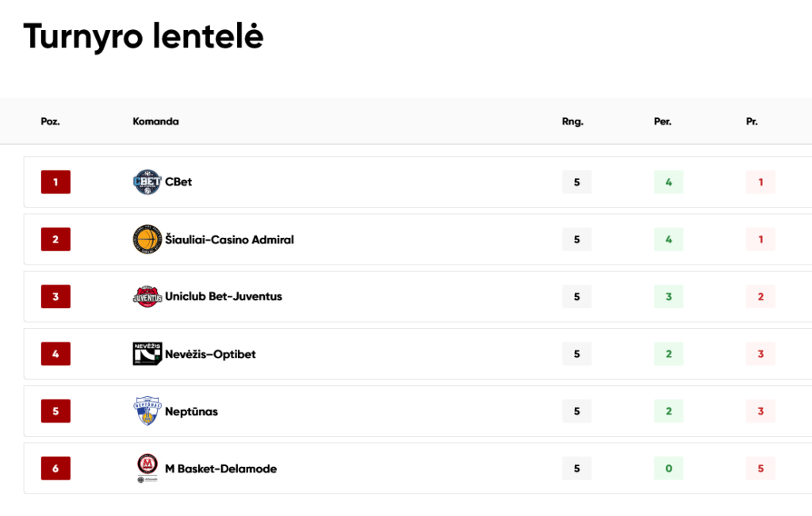Viewport: 812px width, 516px height.
Task: Click M Basket-Delamode's zero wins cell
Action: [x=668, y=468]
